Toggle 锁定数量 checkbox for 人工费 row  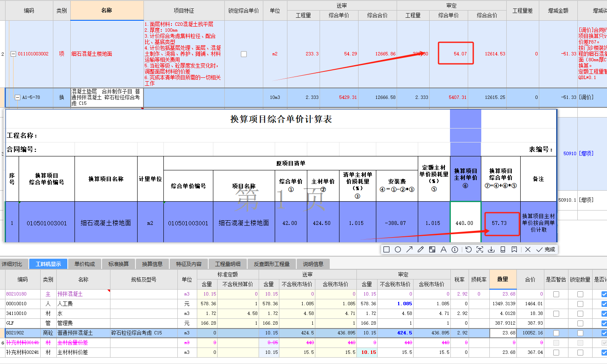[580, 304]
